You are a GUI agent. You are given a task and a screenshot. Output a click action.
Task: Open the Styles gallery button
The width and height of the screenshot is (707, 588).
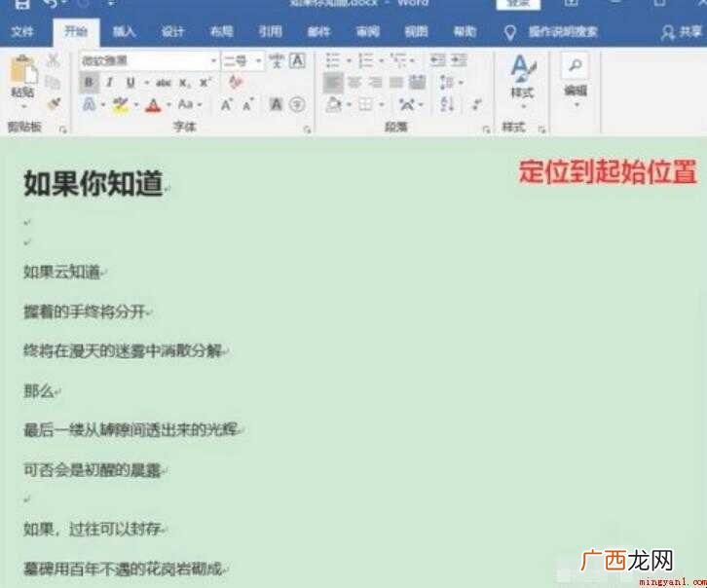tap(523, 81)
